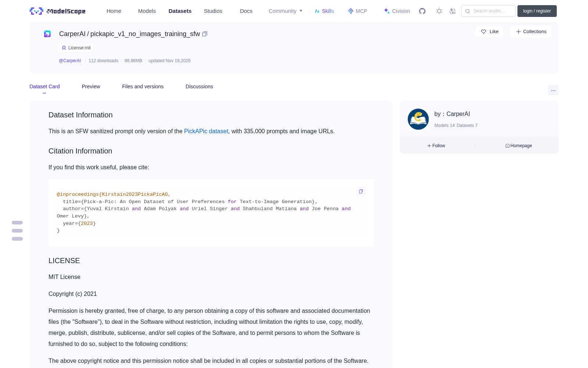The image size is (588, 368).
Task: Open the Models section
Action: (x=147, y=11)
